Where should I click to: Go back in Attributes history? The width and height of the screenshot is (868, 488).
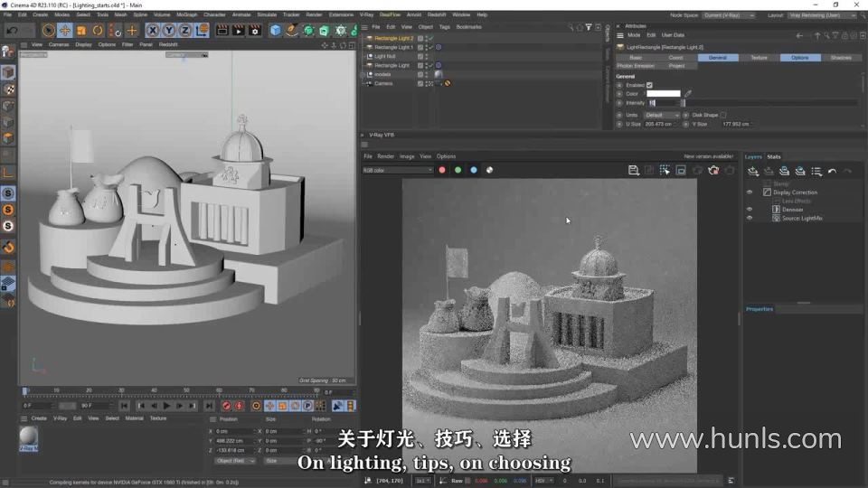pyautogui.click(x=799, y=35)
